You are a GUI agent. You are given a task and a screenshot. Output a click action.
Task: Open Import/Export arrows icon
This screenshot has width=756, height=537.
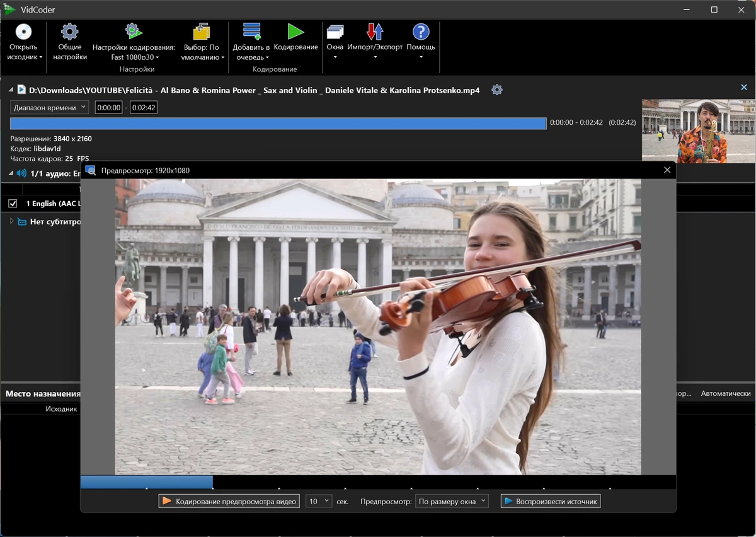tap(375, 32)
